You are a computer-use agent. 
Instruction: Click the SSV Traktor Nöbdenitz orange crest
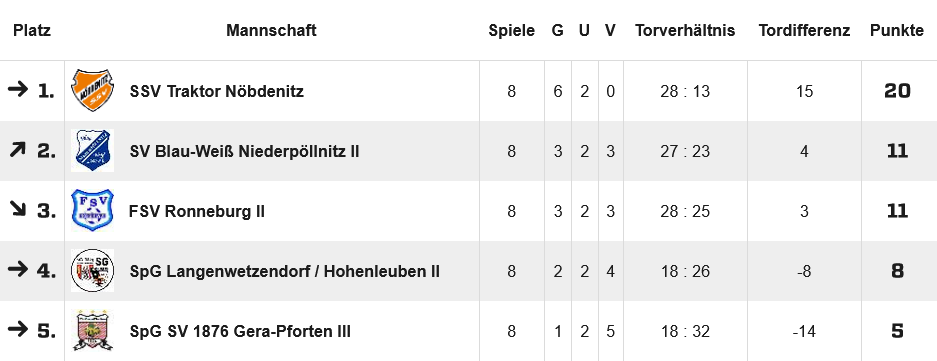[x=92, y=91]
